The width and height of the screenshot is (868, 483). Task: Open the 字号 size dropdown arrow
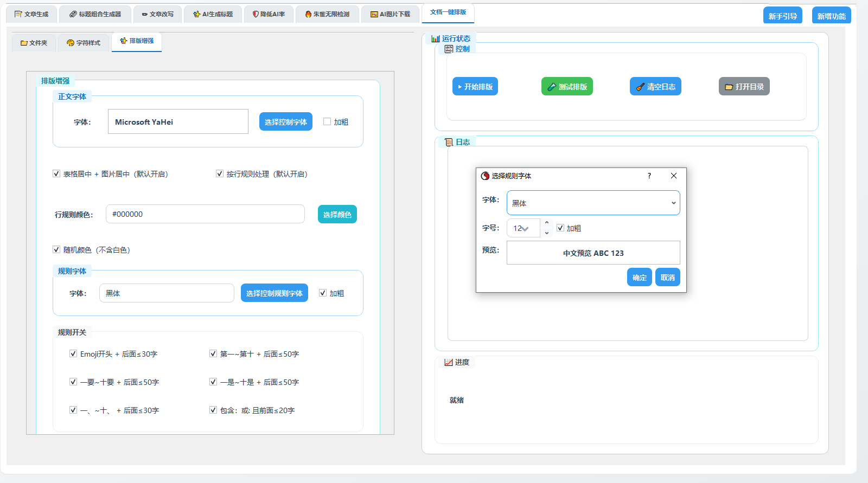(525, 229)
